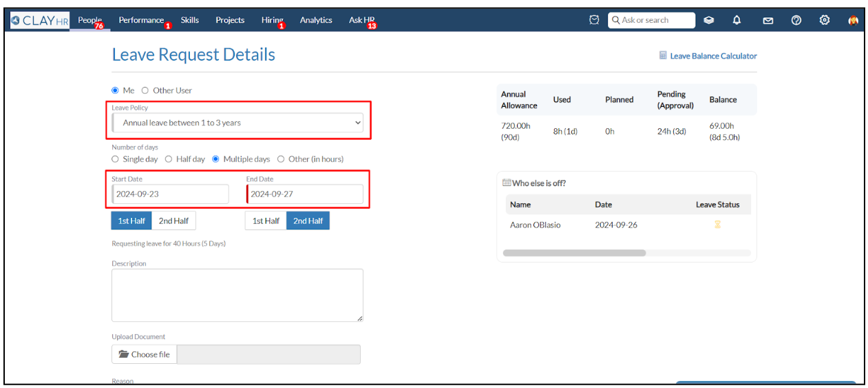Choose Other (in hours) option
Viewport: 868px width, 388px height.
point(281,159)
